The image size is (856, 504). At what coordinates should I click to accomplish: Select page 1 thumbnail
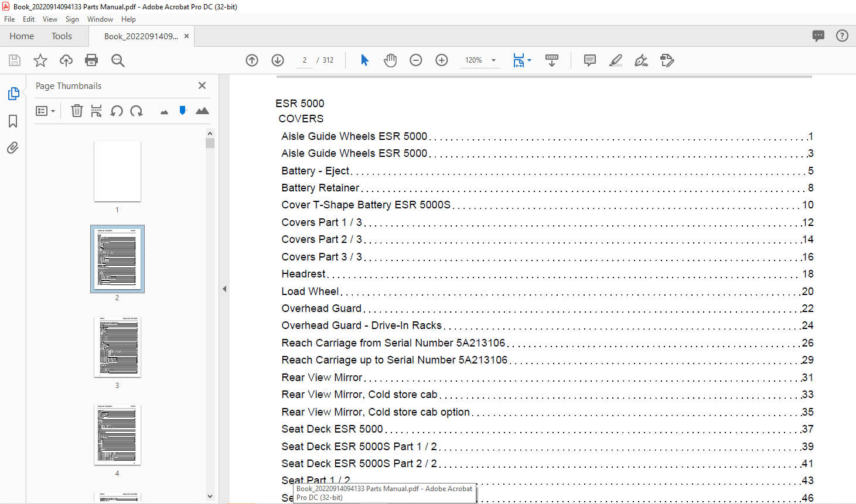tap(117, 171)
